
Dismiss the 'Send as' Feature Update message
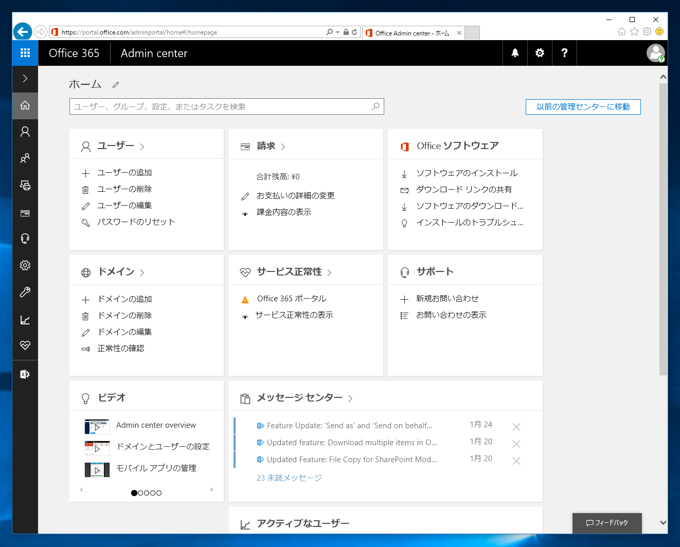tap(516, 427)
